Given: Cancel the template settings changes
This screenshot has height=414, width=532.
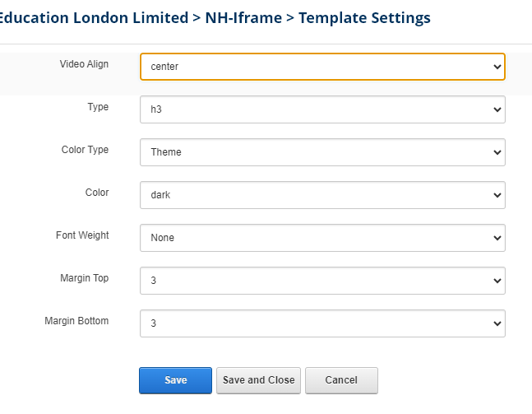Looking at the screenshot, I should (341, 380).
